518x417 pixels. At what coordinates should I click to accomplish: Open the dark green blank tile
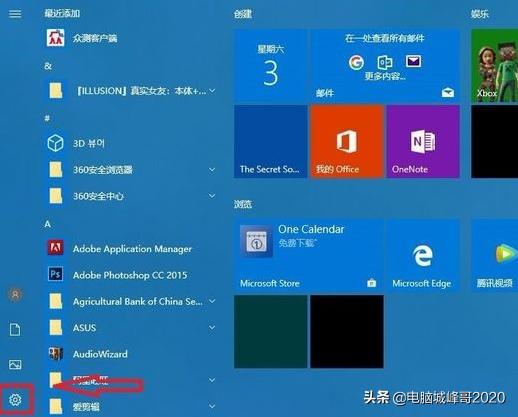pos(270,331)
